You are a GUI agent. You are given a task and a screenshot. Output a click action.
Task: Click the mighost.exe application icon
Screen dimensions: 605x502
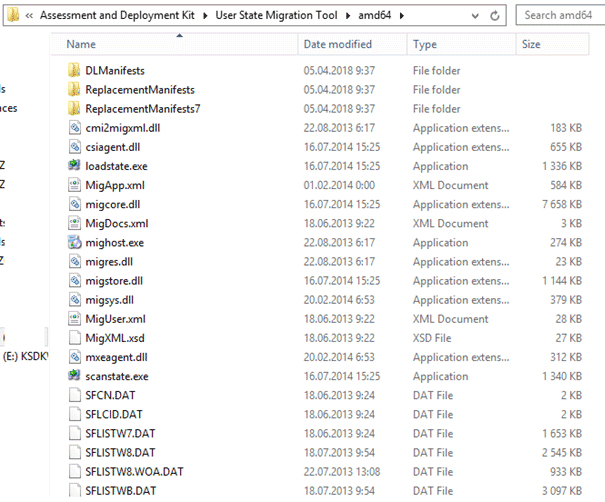[74, 242]
